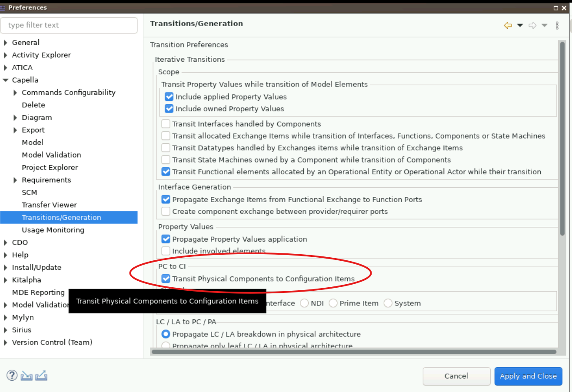Select Model Validation under Capella

point(51,155)
